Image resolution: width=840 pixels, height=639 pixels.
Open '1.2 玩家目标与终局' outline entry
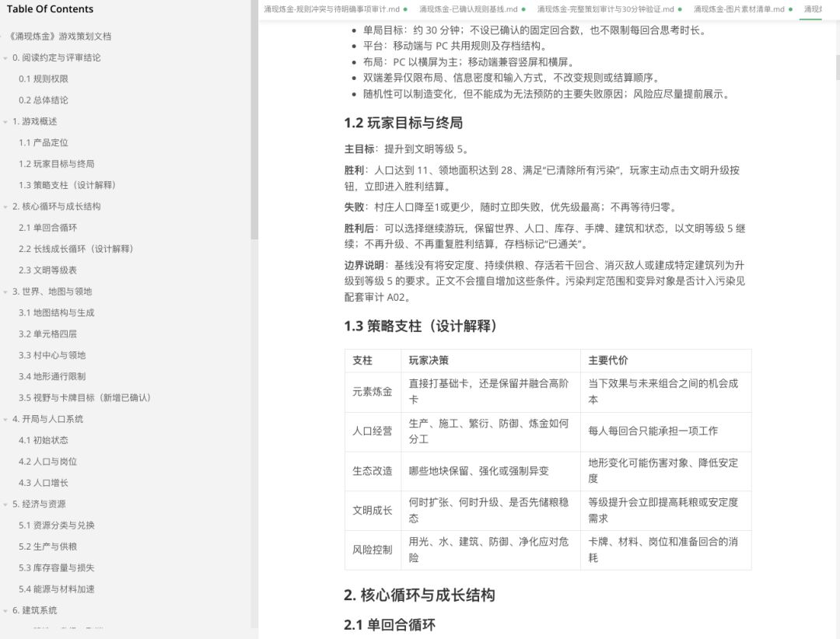pyautogui.click(x=56, y=164)
